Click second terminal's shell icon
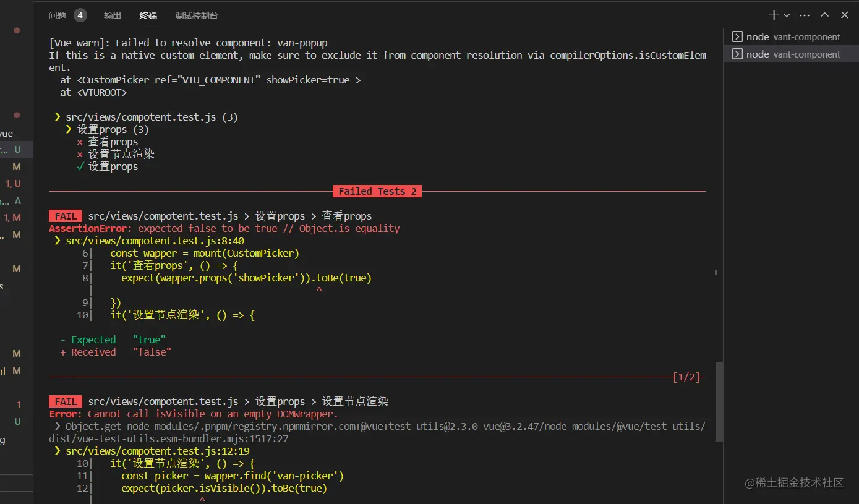Screen dimensions: 859x504 [x=737, y=54]
